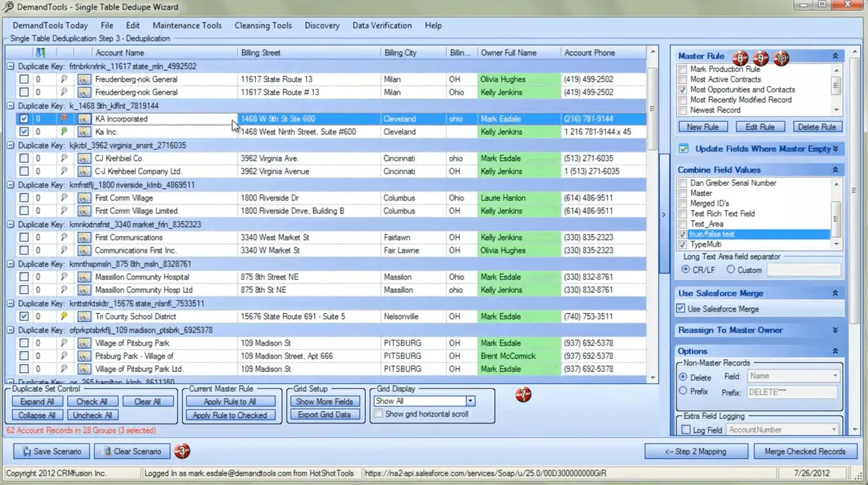Uncheck the KA Incorporated row checkbox
Image resolution: width=868 pixels, height=485 pixels.
pos(24,119)
